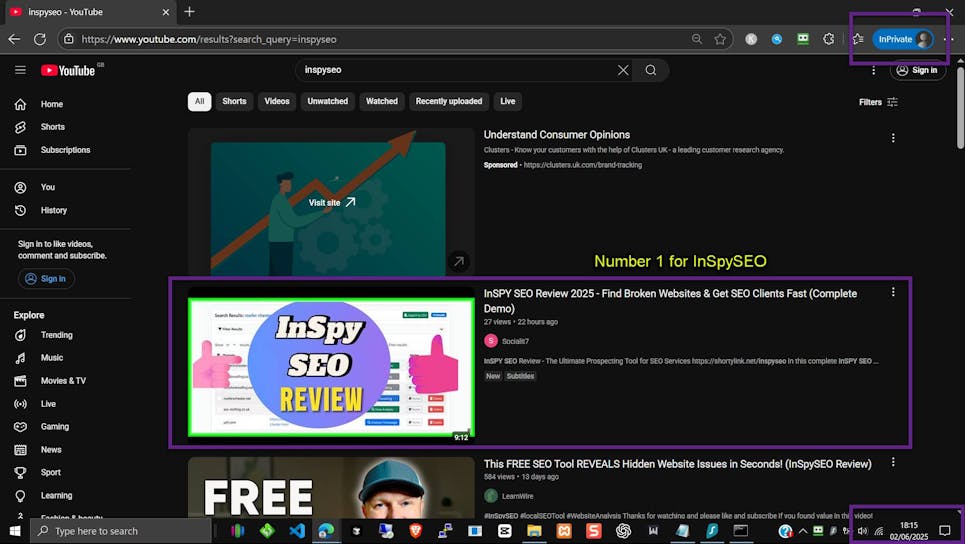Image resolution: width=965 pixels, height=544 pixels.
Task: Select the Videos filter tab
Action: point(276,101)
